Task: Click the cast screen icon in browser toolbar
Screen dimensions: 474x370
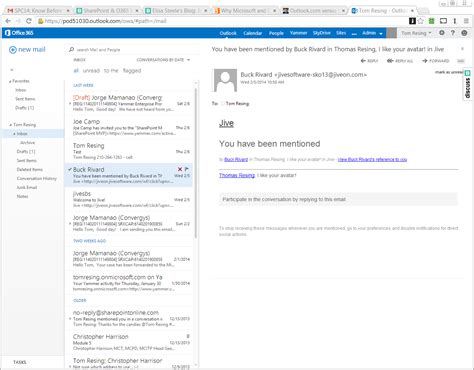Action: coord(443,21)
